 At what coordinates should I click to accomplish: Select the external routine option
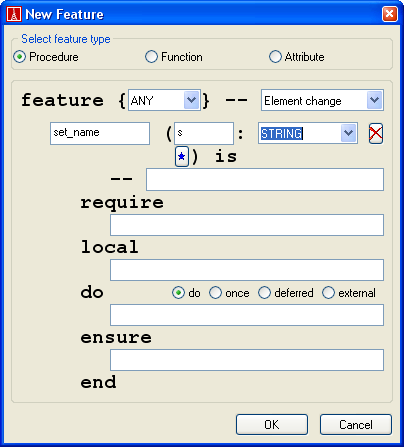coord(328,293)
